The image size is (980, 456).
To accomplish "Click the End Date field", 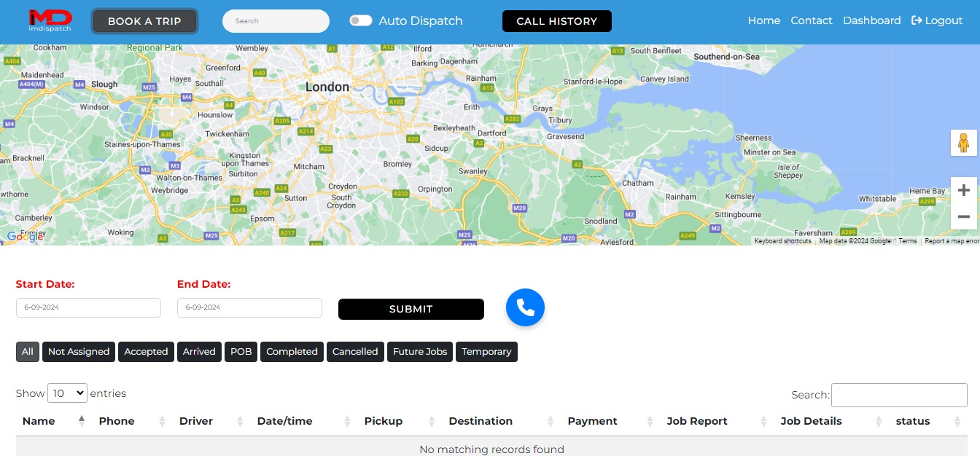I will coord(249,307).
